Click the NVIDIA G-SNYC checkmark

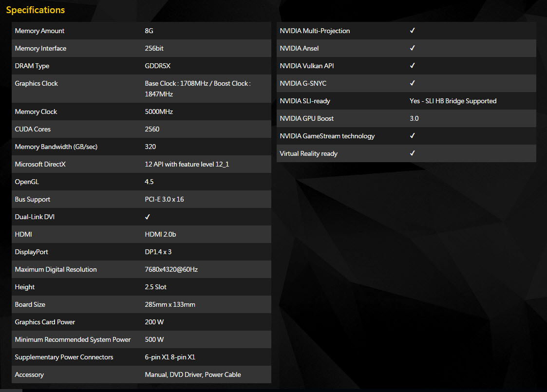(x=413, y=83)
